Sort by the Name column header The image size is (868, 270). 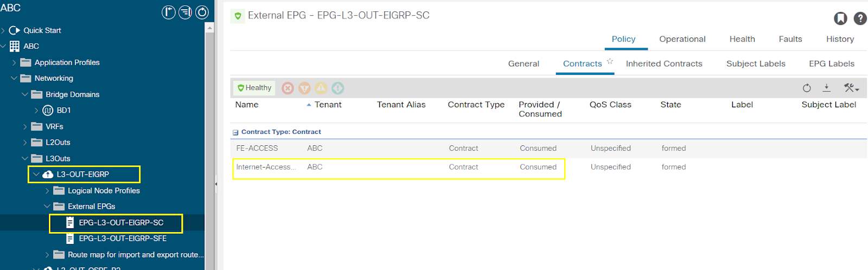click(x=247, y=105)
